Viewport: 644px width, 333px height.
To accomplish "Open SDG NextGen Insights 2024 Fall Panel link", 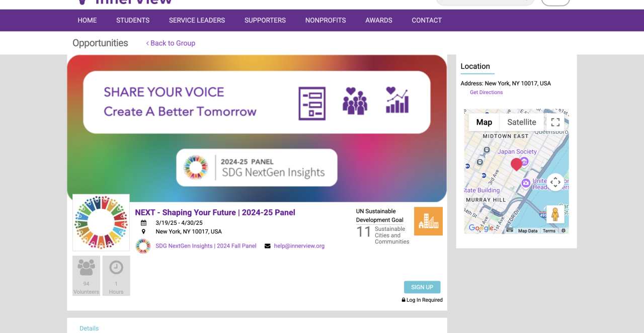I will point(206,246).
